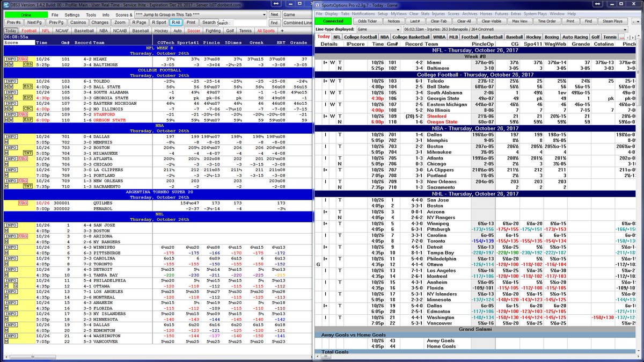
Task: Open the Settings menu in DBS3
Action: 72,15
